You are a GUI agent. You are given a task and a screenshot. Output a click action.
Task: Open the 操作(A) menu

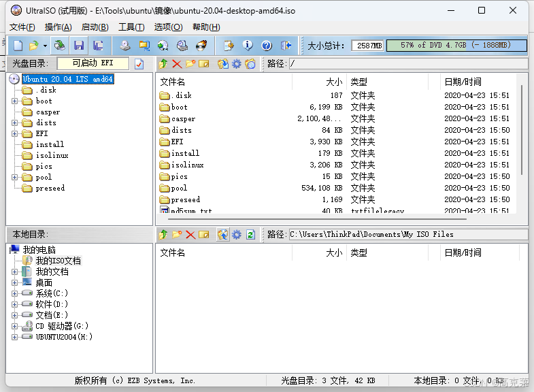click(x=59, y=27)
